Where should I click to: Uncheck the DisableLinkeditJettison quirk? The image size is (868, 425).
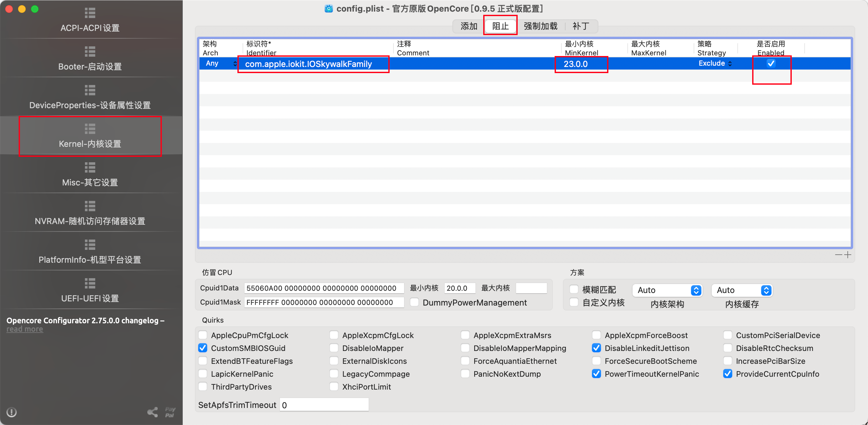(596, 348)
